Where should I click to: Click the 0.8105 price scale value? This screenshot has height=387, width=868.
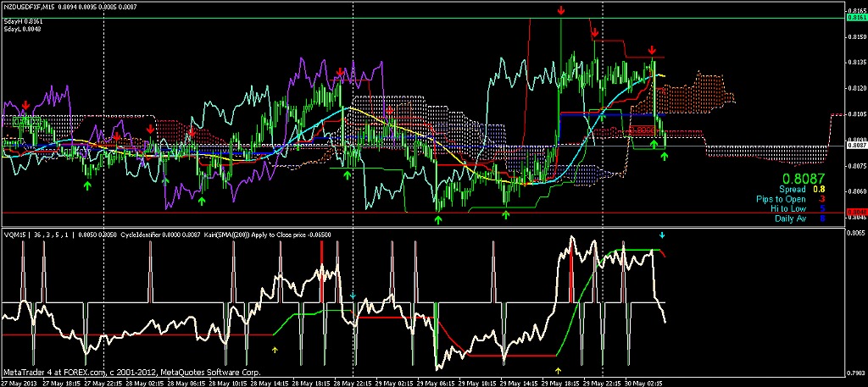tap(858, 114)
